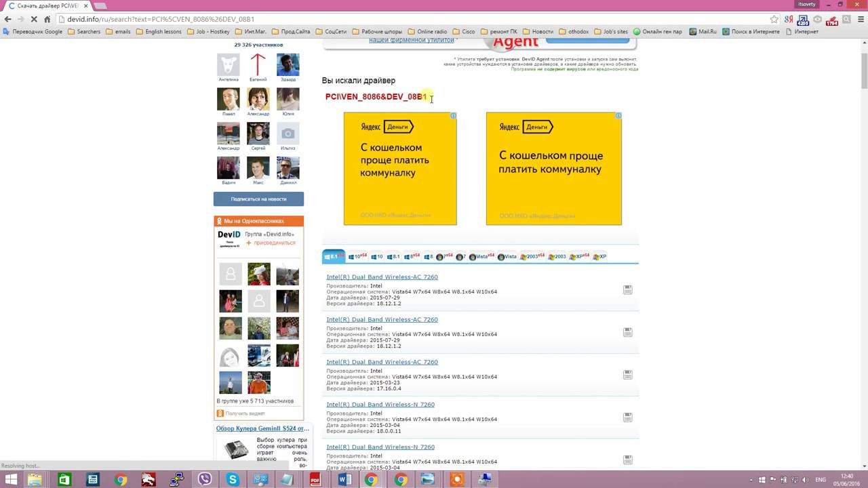Open the Новости bookmark folder

pos(538,31)
